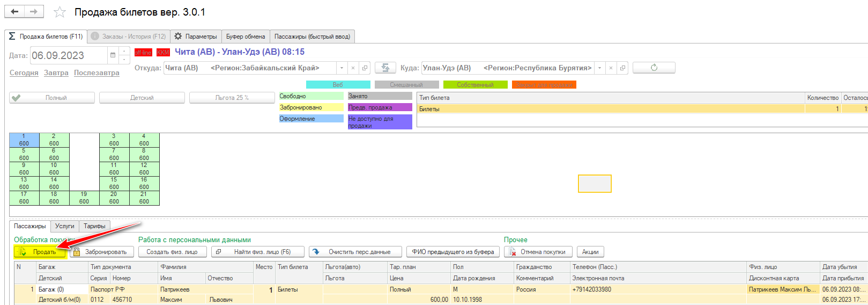Open the Куда station record form icon

point(622,68)
